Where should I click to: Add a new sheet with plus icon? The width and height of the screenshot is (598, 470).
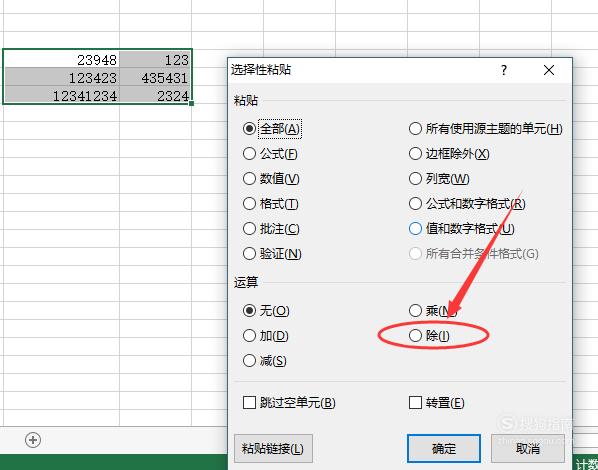33,440
